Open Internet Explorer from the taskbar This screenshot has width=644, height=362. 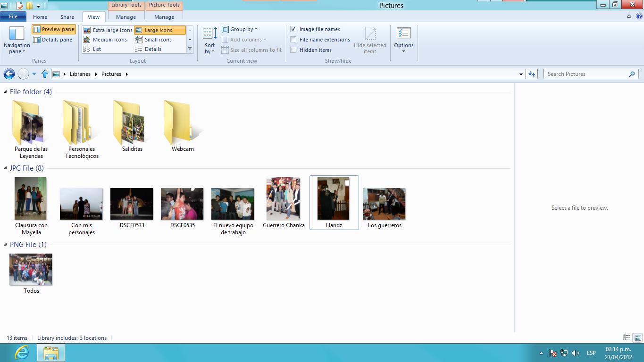[x=22, y=353]
